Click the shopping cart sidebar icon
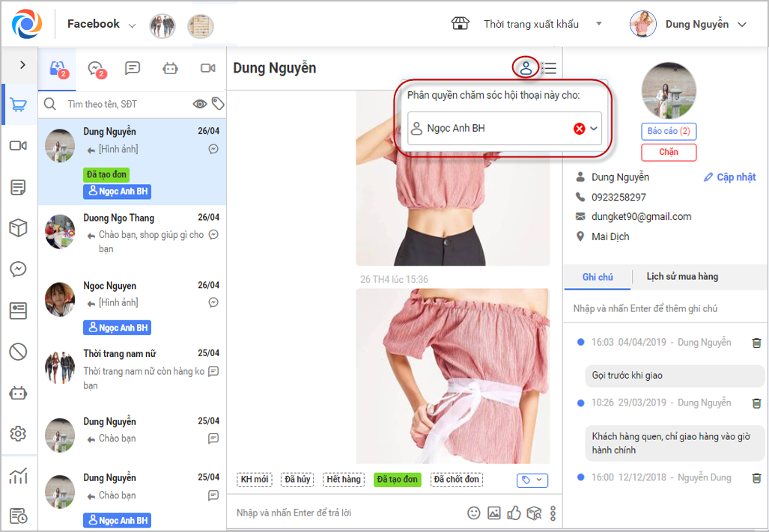 [x=18, y=104]
